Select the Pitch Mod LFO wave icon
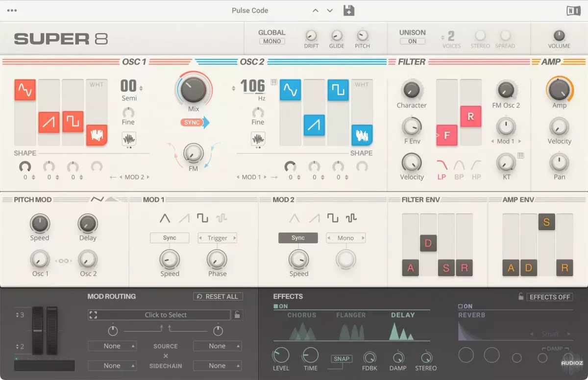Viewport: 588px width, 380px height. tap(97, 199)
